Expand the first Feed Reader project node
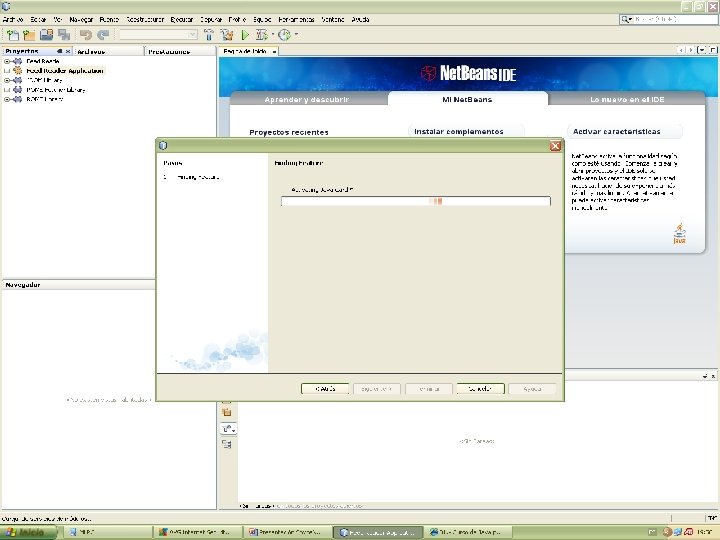Viewport: 720px width, 540px height. click(x=7, y=61)
